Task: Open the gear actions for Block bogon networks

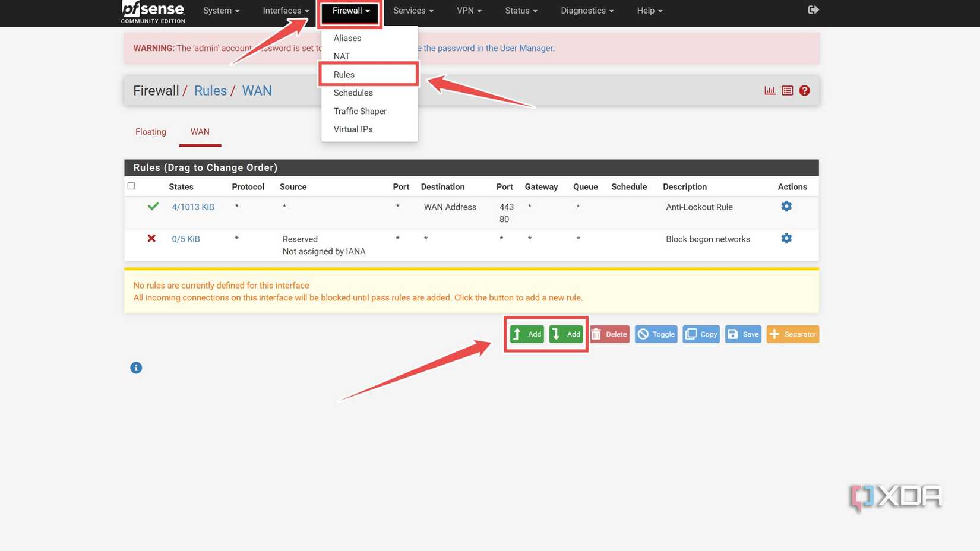Action: point(786,238)
